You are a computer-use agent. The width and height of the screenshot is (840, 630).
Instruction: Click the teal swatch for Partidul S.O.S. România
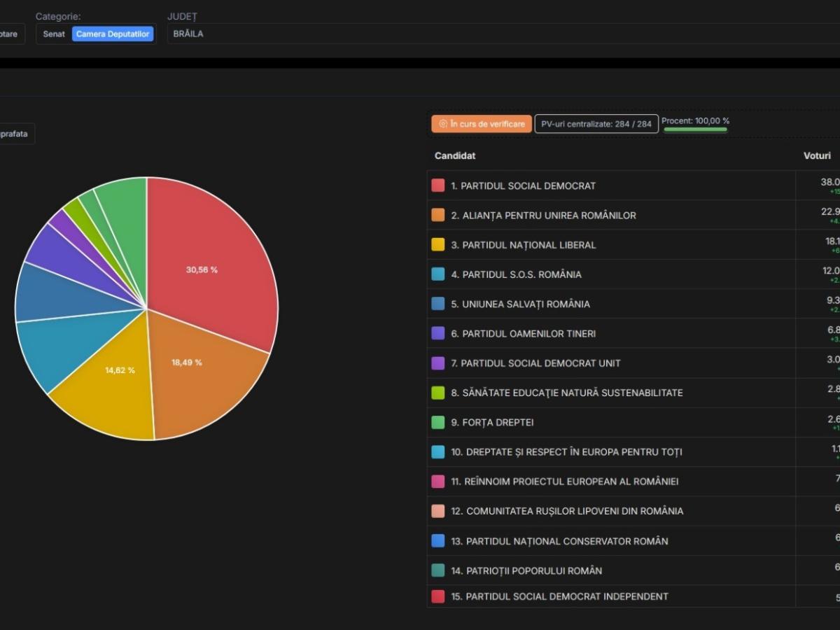[x=438, y=274]
